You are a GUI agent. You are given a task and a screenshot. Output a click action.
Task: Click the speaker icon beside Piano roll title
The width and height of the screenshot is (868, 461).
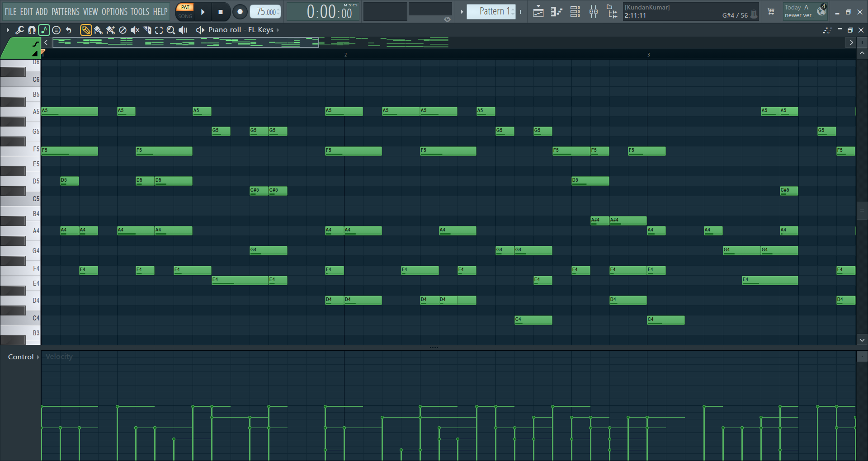[200, 30]
